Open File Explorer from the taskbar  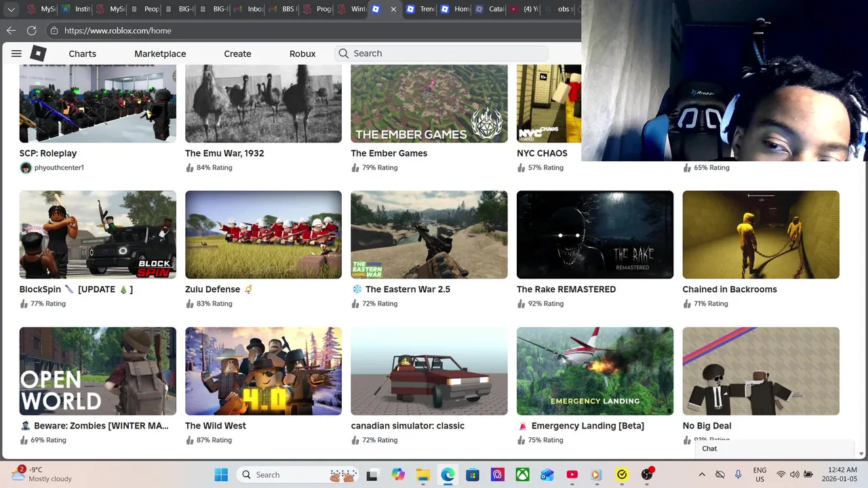(x=422, y=475)
